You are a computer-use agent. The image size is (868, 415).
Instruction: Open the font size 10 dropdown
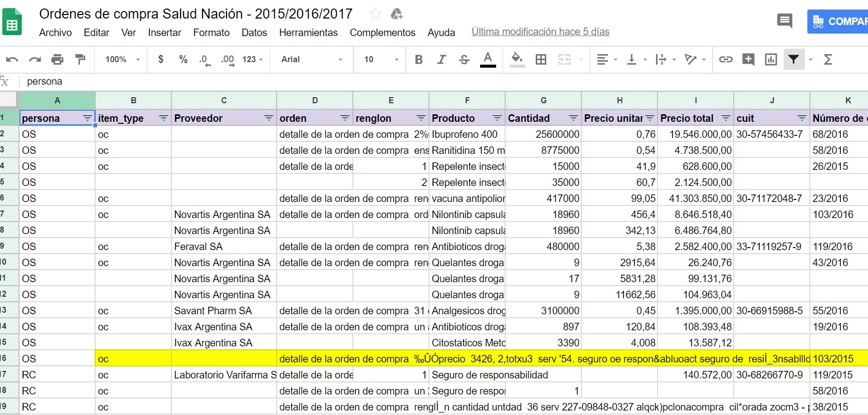381,59
